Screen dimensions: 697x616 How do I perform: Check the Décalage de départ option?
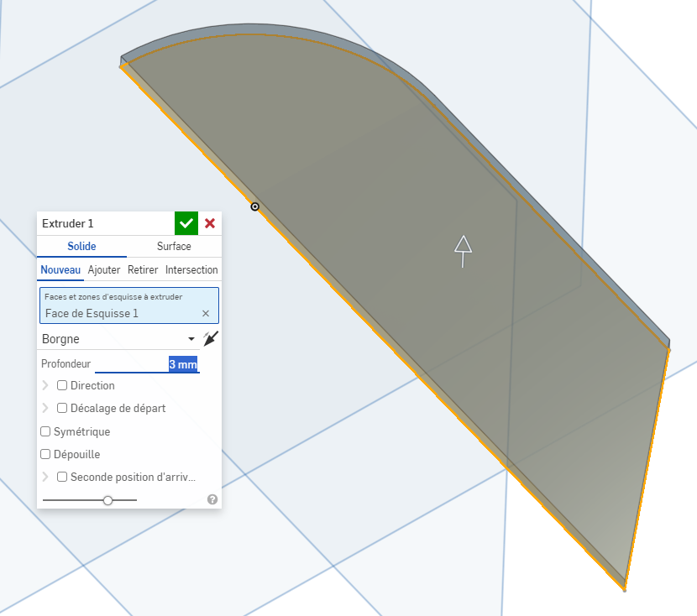pyautogui.click(x=62, y=409)
